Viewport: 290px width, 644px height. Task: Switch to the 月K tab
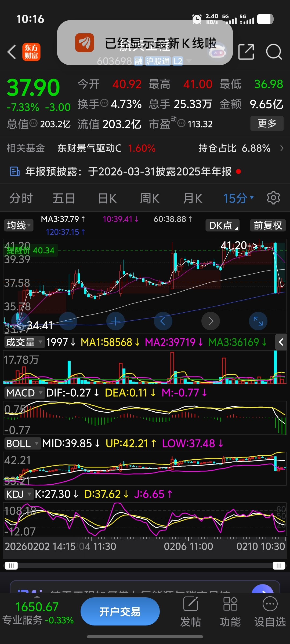click(x=193, y=199)
